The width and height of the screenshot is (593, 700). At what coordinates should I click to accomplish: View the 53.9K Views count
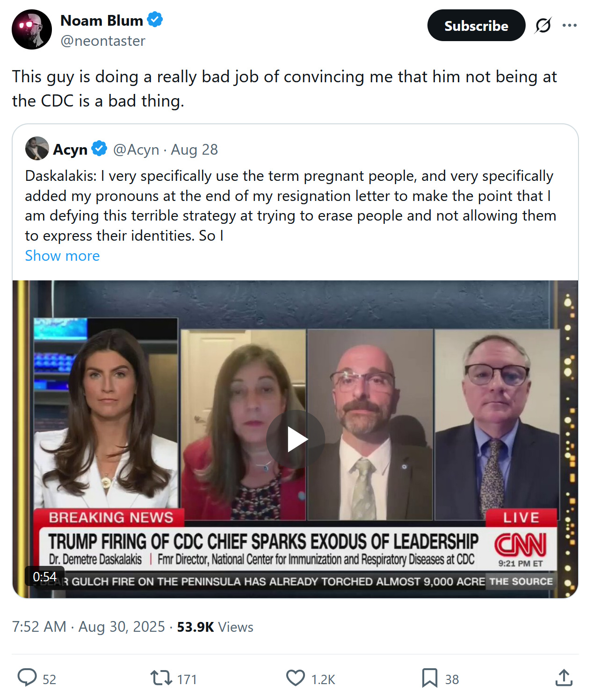tap(215, 627)
